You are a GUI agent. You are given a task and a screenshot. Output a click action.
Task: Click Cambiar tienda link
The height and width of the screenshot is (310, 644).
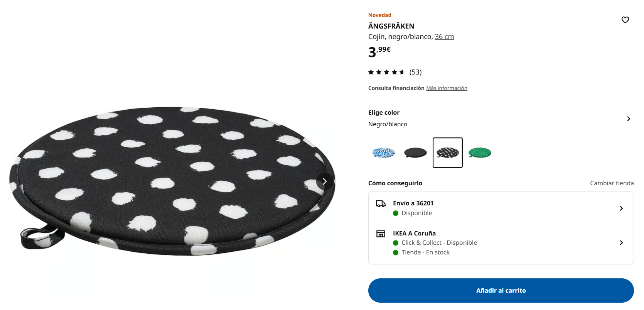click(x=612, y=183)
